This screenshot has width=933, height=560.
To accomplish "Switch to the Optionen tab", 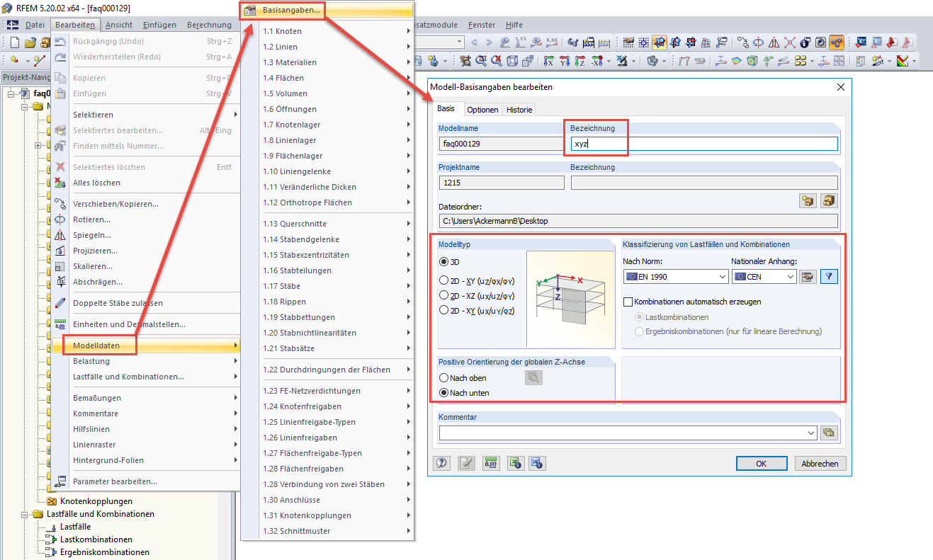I will 482,110.
